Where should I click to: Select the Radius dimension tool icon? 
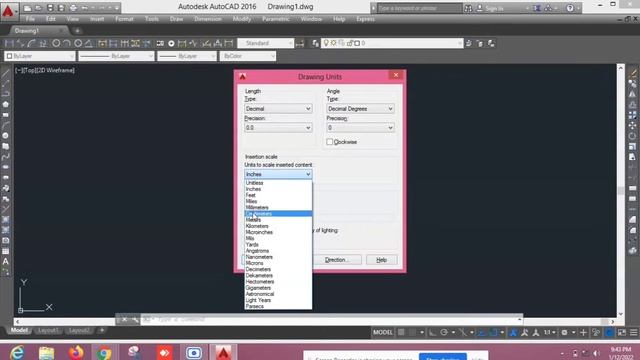click(56, 43)
